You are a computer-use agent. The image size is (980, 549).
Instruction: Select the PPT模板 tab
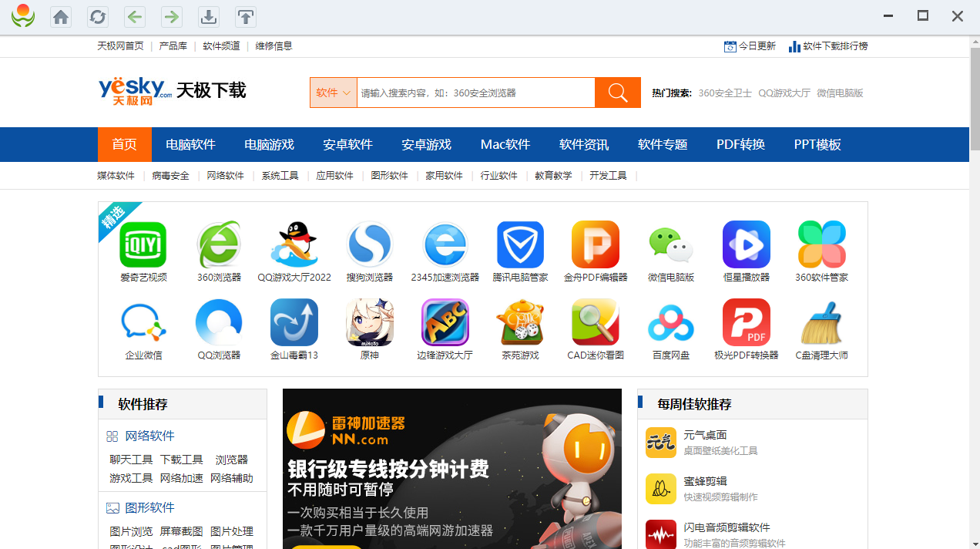click(x=817, y=145)
